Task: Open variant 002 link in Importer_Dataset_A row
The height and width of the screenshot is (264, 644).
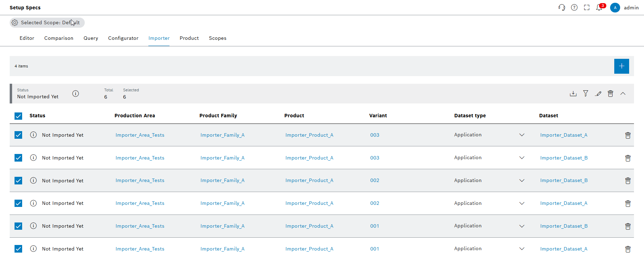Action: pos(375,203)
